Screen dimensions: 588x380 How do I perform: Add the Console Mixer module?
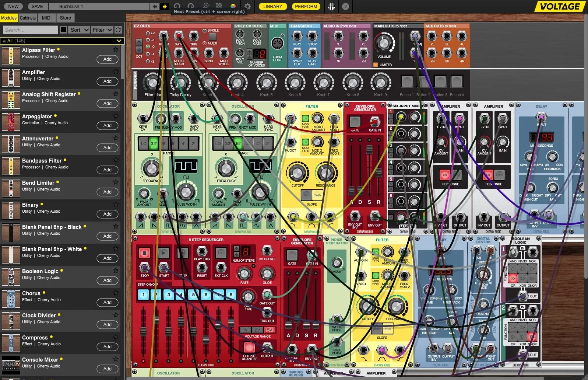(108, 369)
